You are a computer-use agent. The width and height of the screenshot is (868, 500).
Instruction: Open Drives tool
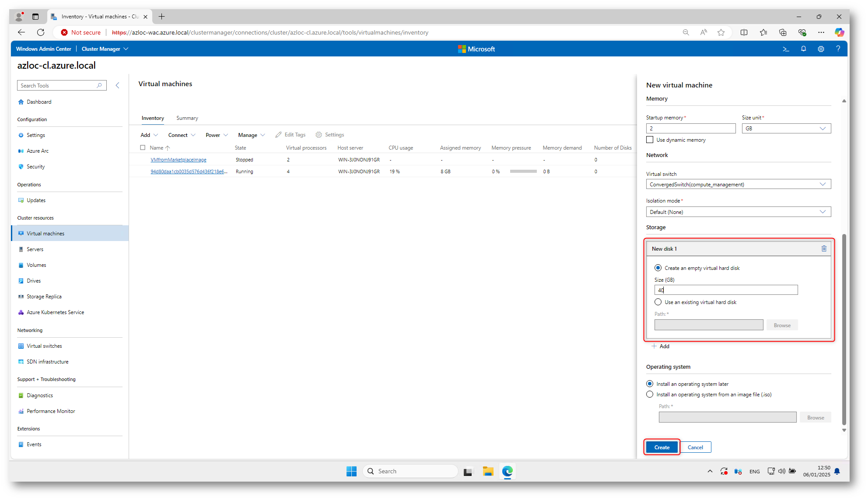pyautogui.click(x=34, y=281)
